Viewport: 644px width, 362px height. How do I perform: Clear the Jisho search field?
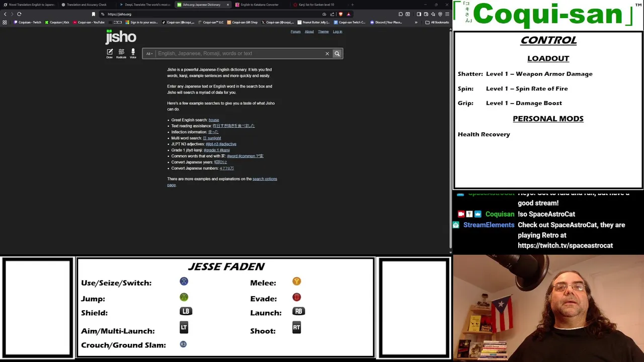click(327, 53)
